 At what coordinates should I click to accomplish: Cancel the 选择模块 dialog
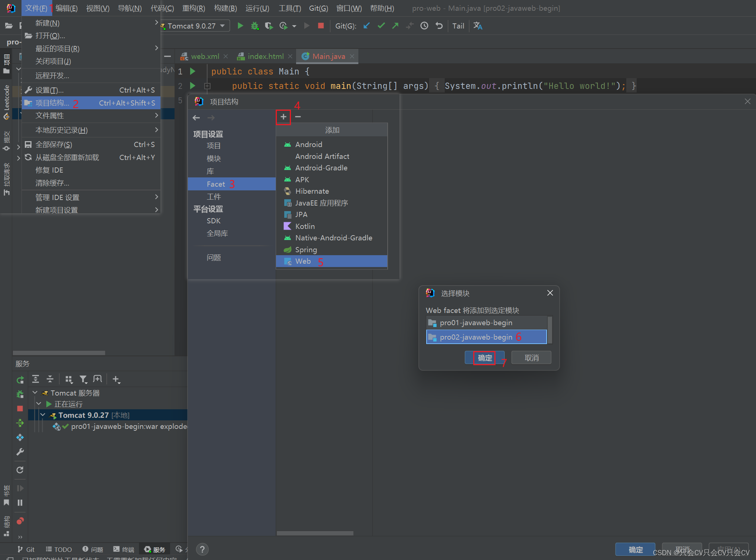pyautogui.click(x=531, y=358)
